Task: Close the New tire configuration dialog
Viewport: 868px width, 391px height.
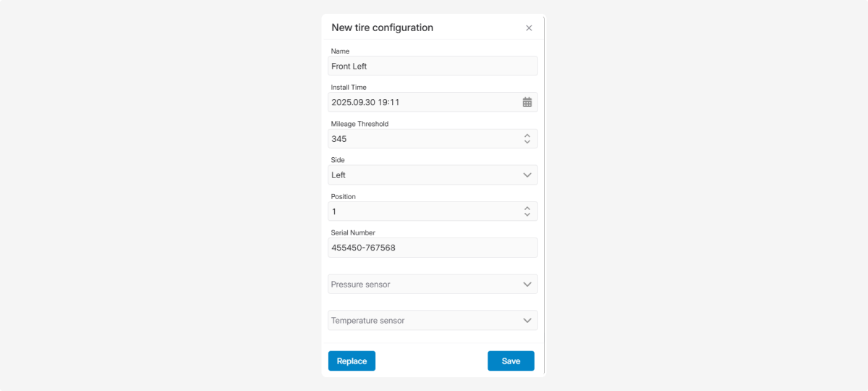Action: (529, 28)
